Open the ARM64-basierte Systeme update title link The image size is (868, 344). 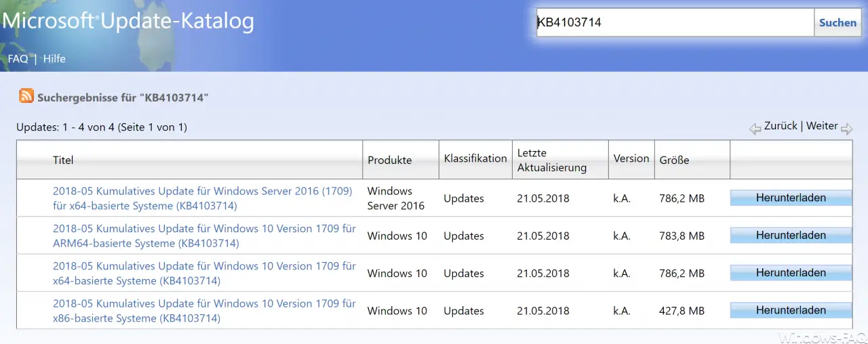(204, 236)
